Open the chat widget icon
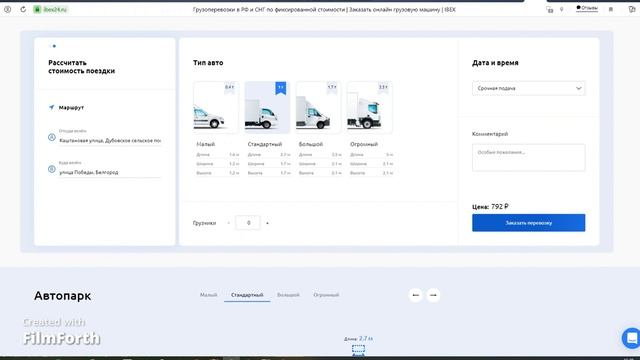The image size is (640, 360). click(631, 338)
